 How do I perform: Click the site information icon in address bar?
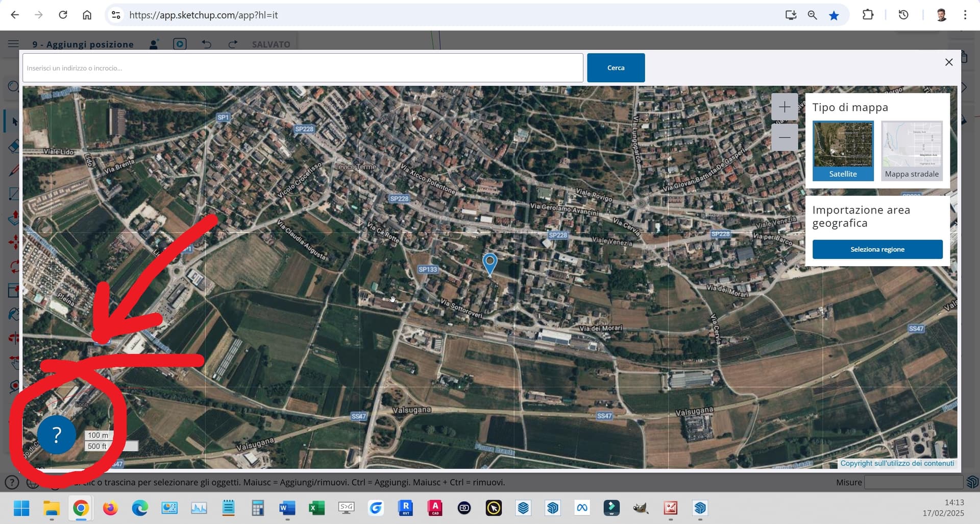point(116,15)
